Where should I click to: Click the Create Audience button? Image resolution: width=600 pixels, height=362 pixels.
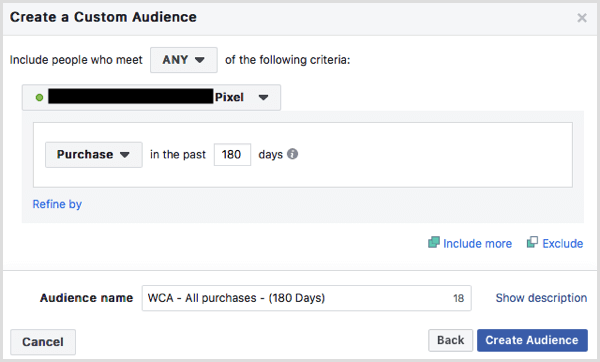tap(532, 340)
